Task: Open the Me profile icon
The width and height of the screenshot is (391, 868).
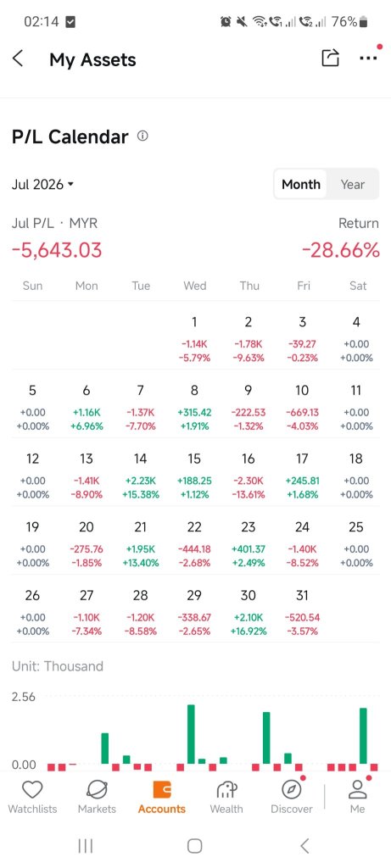Action: click(x=357, y=790)
